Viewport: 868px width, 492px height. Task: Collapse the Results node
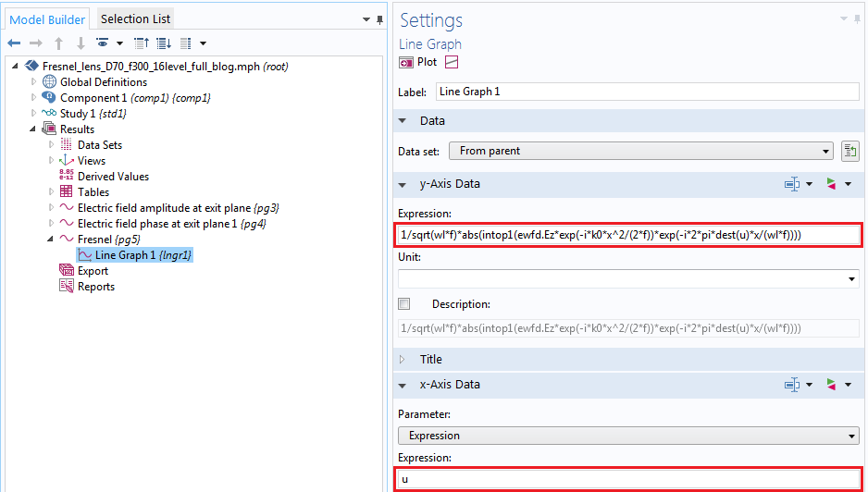point(32,129)
